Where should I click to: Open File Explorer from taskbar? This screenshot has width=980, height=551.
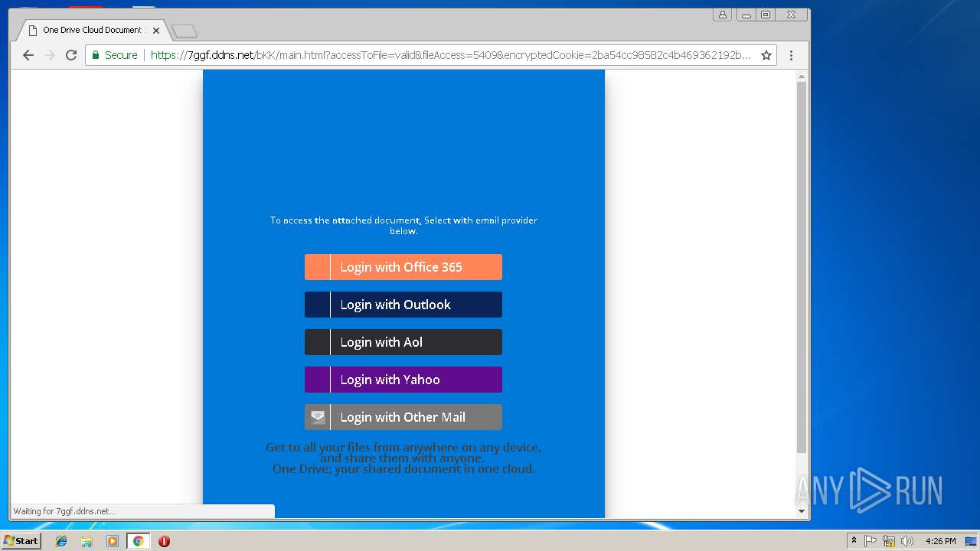[x=87, y=541]
